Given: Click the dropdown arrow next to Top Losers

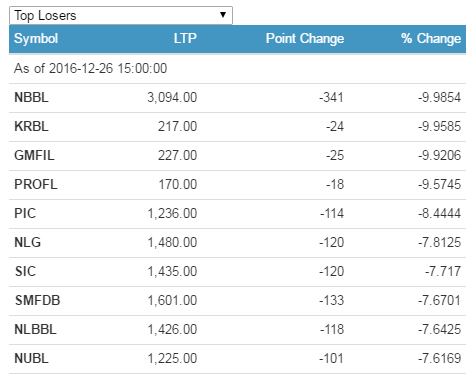Looking at the screenshot, I should 223,15.
